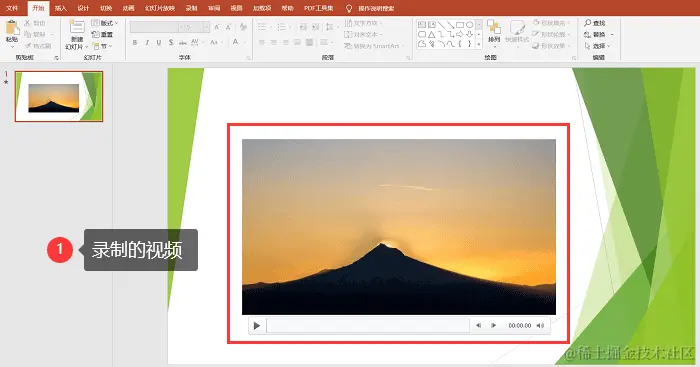This screenshot has height=367, width=700.
Task: Select the triangle shape in shapes gallery
Action: pyautogui.click(x=431, y=34)
